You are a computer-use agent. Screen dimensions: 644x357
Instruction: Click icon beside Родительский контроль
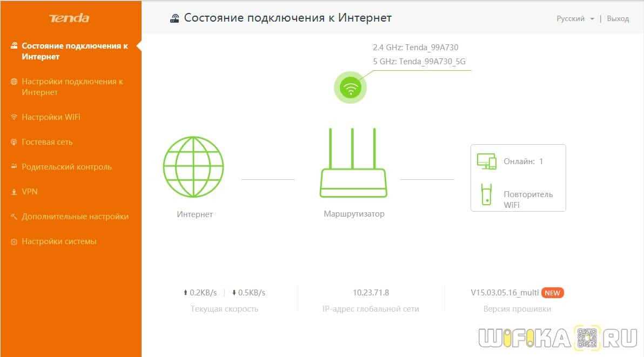pos(14,166)
